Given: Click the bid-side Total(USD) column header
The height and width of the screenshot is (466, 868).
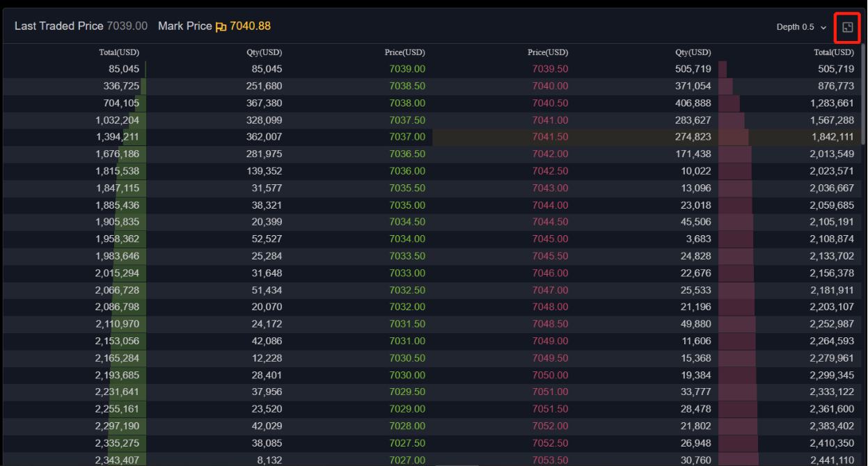Looking at the screenshot, I should tap(119, 51).
